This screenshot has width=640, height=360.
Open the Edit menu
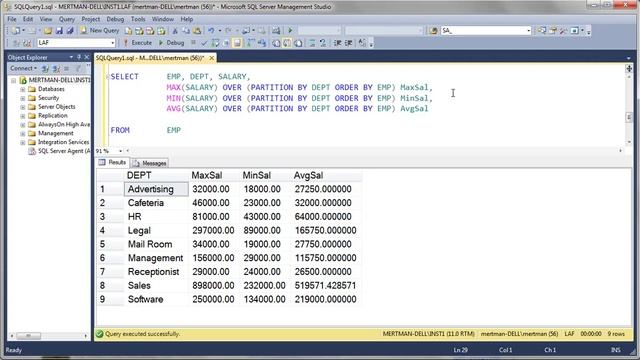coord(28,19)
